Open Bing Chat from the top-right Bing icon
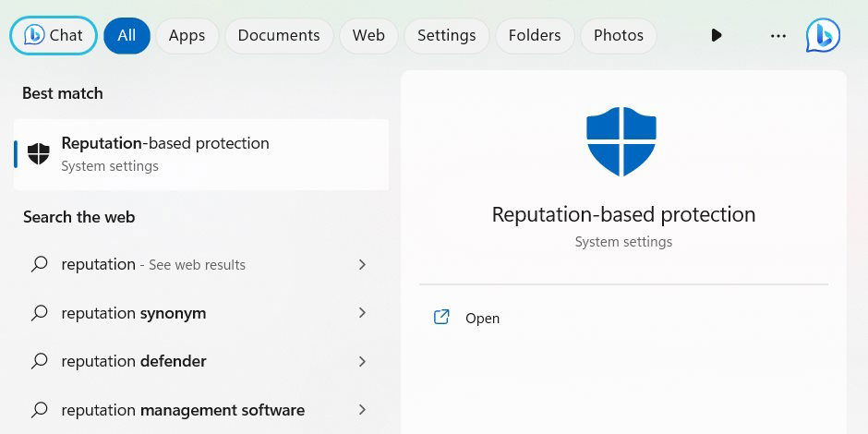Screen dimensions: 868x434 pyautogui.click(x=823, y=35)
